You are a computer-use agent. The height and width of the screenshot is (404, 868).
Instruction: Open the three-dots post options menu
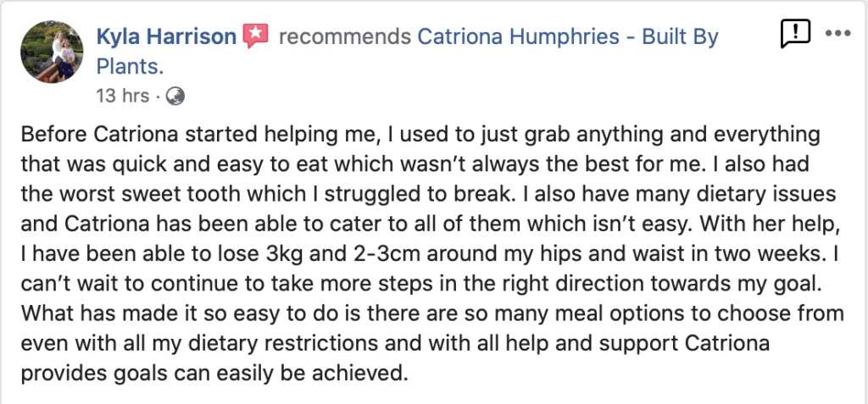837,33
